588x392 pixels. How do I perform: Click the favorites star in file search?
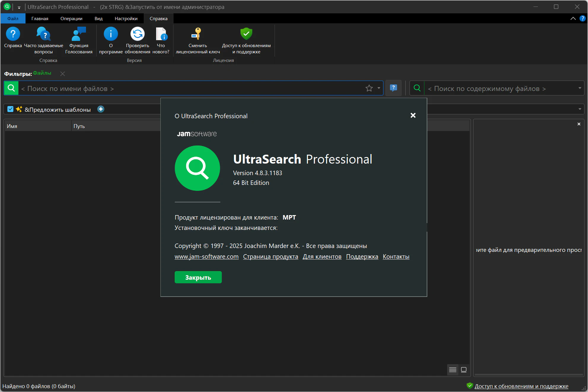coord(369,88)
